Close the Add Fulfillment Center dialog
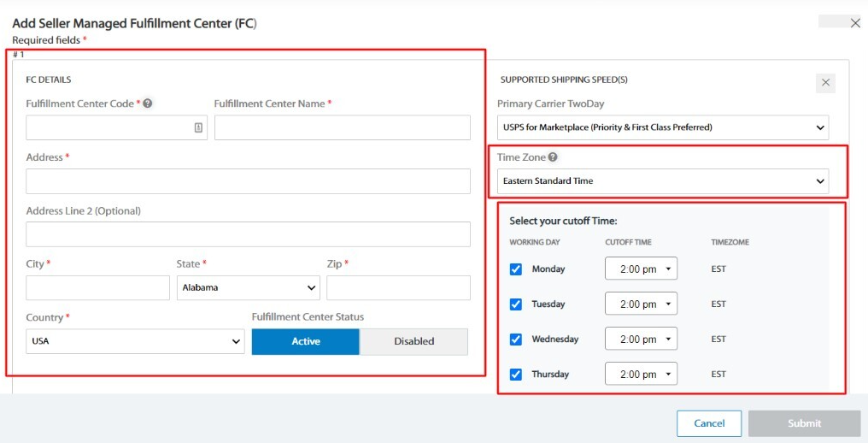 click(855, 23)
